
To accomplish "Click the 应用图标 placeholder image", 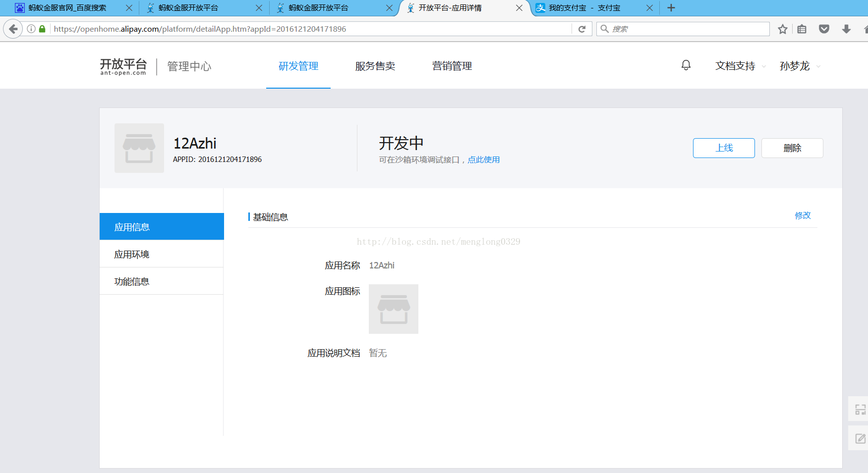I will (x=394, y=309).
